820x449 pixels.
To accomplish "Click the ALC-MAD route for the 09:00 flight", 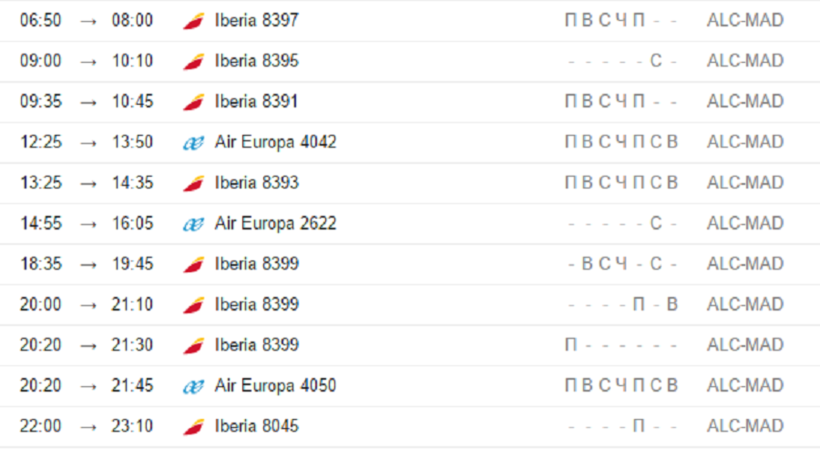I will point(745,61).
